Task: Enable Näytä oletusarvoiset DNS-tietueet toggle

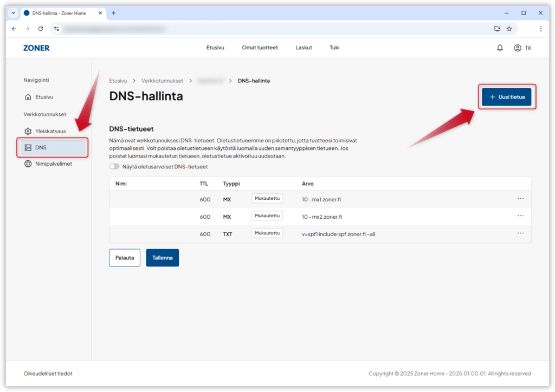Action: pyautogui.click(x=114, y=167)
